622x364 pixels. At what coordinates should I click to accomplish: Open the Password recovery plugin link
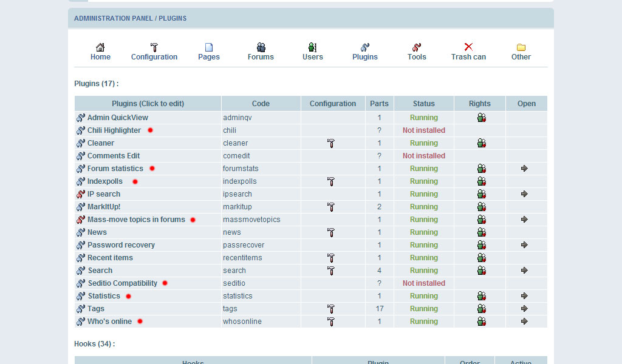[121, 245]
